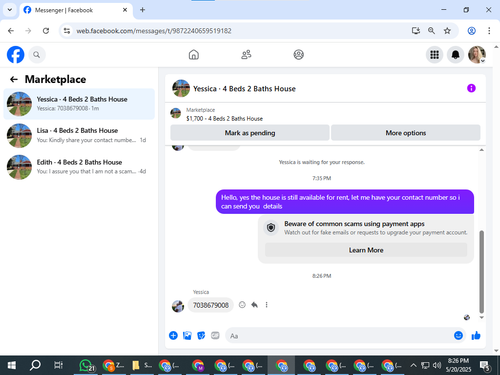Click the sent message about the house being available
This screenshot has width=500, height=375.
point(345,202)
